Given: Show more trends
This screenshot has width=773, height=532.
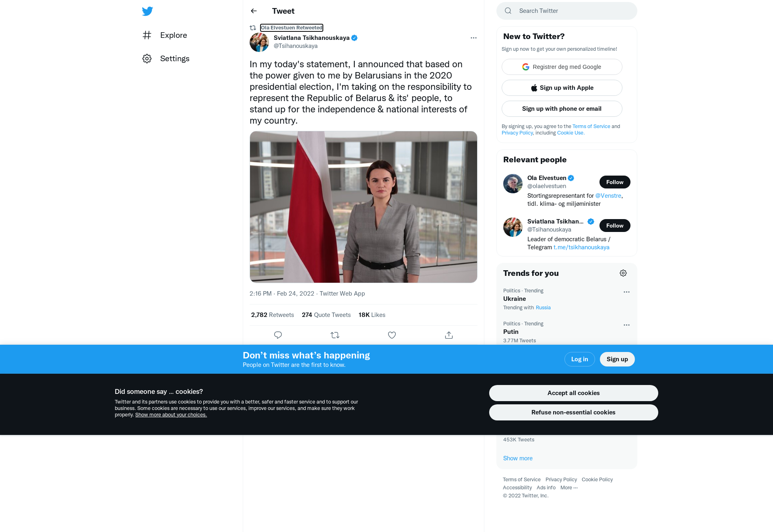Looking at the screenshot, I should (x=518, y=458).
